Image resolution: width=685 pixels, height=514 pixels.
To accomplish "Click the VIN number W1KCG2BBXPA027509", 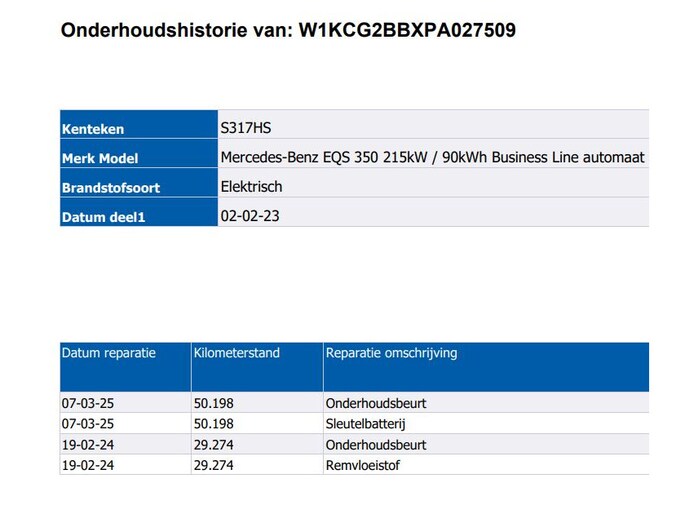I will [x=407, y=30].
